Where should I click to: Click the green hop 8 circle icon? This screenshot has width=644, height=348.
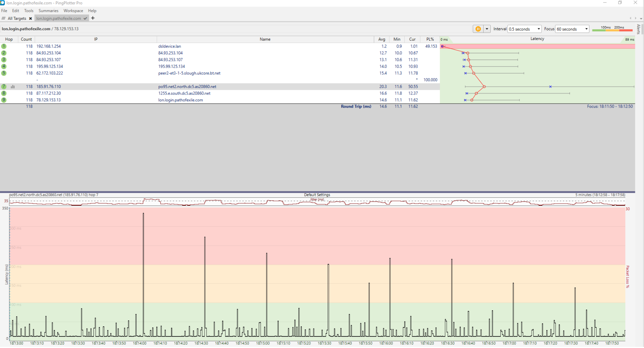4,93
